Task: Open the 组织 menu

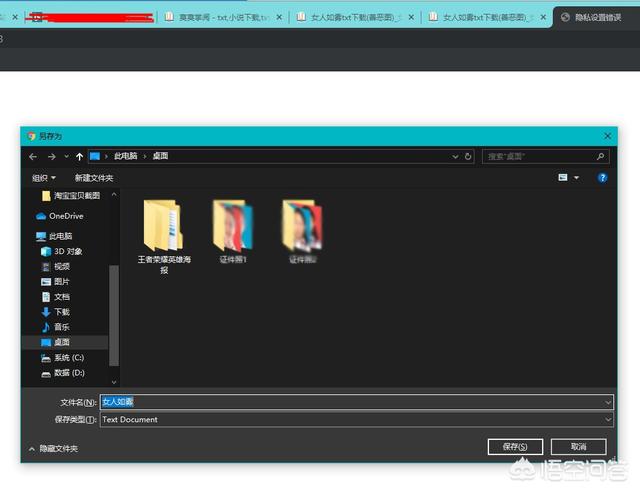Action: (44, 178)
